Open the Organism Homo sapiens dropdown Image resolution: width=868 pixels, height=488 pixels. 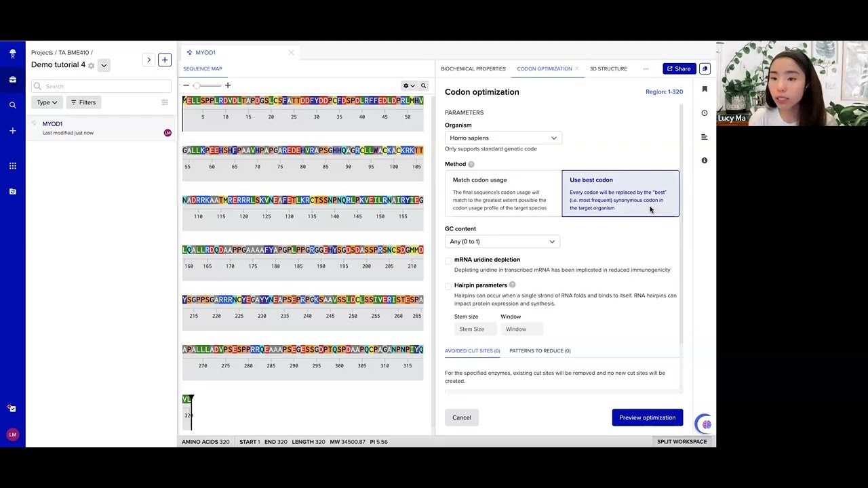tap(503, 138)
